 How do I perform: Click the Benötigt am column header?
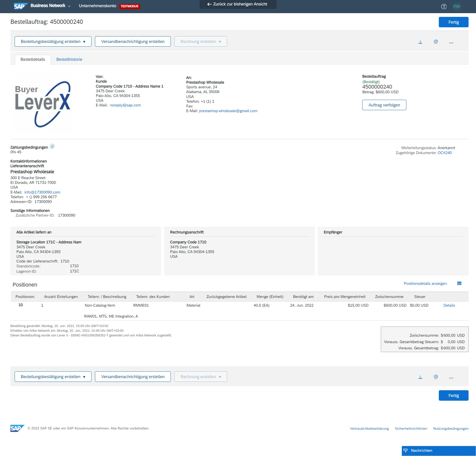(x=303, y=297)
